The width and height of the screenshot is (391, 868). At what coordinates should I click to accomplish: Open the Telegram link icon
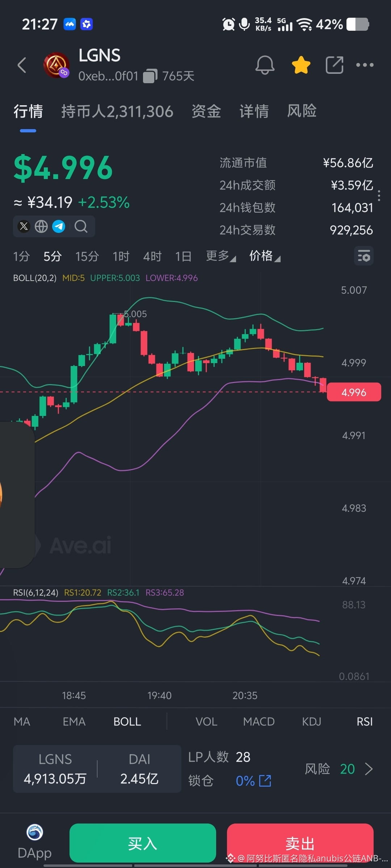59,226
